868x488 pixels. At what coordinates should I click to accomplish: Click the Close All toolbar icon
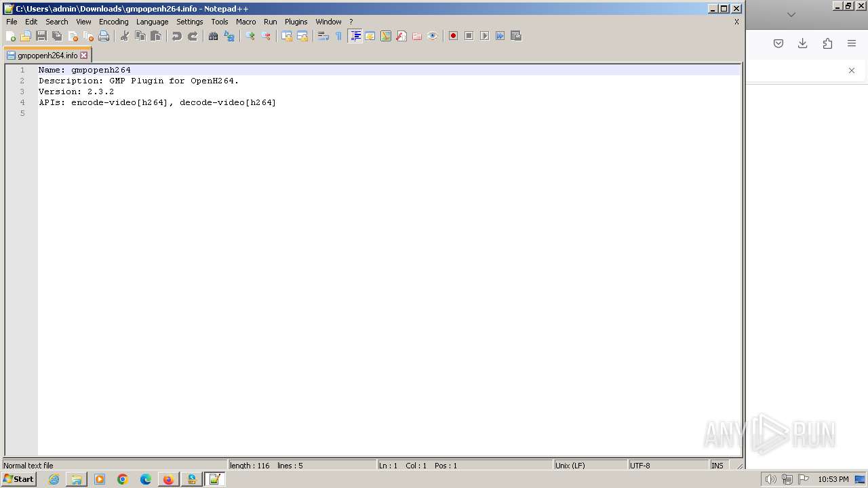[x=88, y=36]
